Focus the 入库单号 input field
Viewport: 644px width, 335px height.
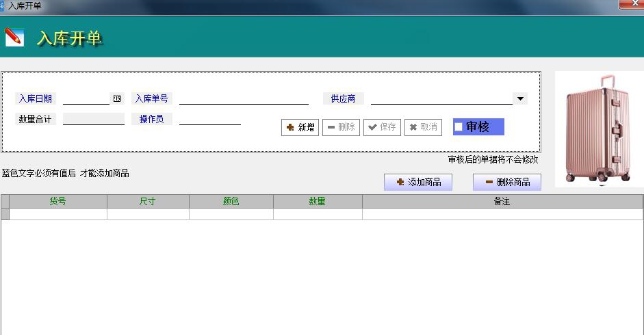pos(244,98)
